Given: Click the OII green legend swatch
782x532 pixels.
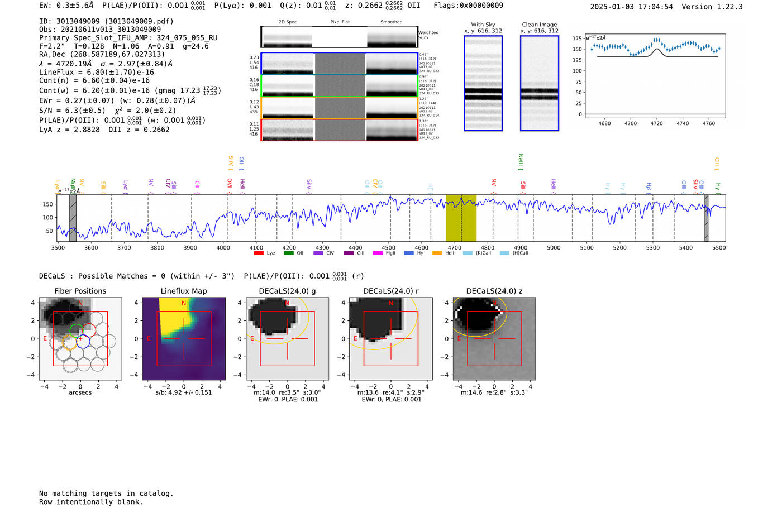Looking at the screenshot, I should click(x=288, y=253).
